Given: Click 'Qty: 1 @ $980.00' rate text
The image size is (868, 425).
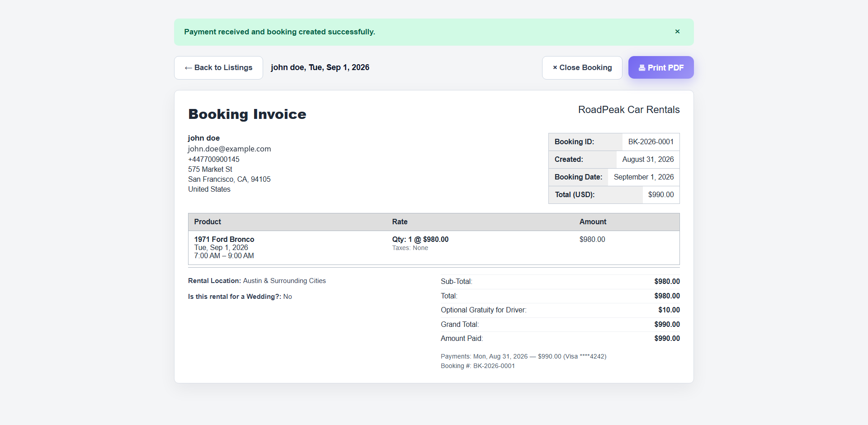Looking at the screenshot, I should [x=420, y=239].
